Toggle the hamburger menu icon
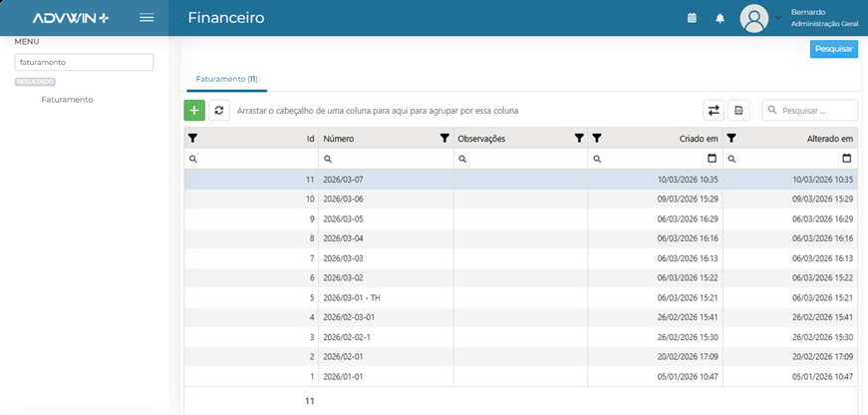The image size is (868, 415). tap(146, 18)
